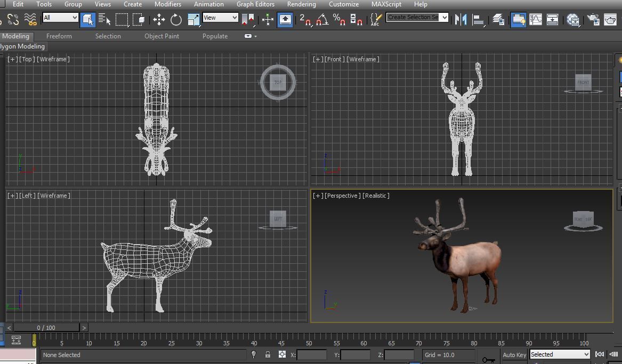Activate the Select and Uniform Scale tool
The height and width of the screenshot is (364, 622).
[x=193, y=19]
